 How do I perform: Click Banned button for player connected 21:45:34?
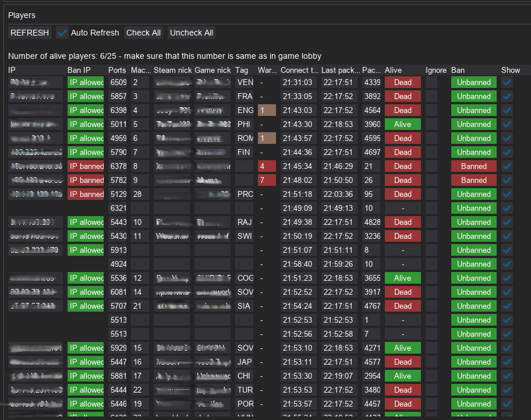pos(473,166)
